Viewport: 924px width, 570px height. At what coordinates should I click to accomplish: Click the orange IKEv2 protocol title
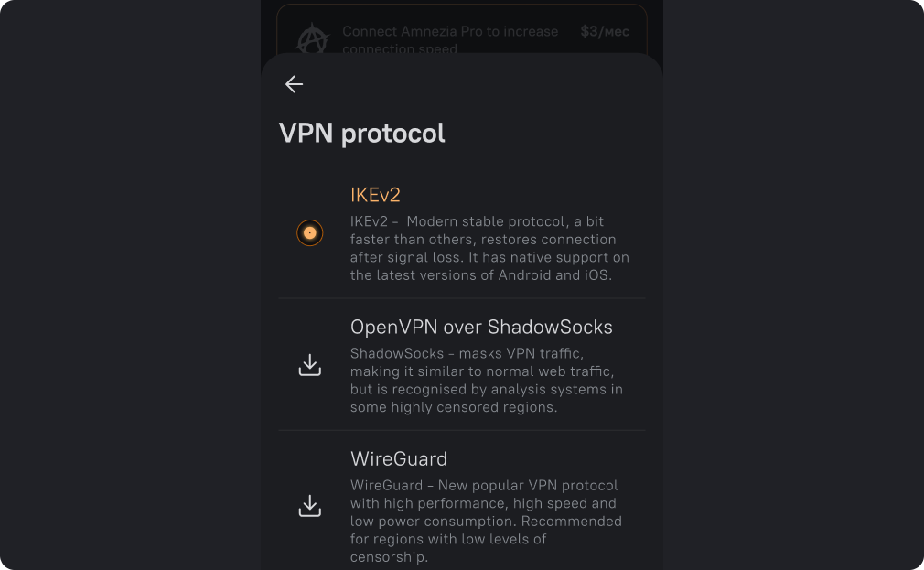click(375, 195)
